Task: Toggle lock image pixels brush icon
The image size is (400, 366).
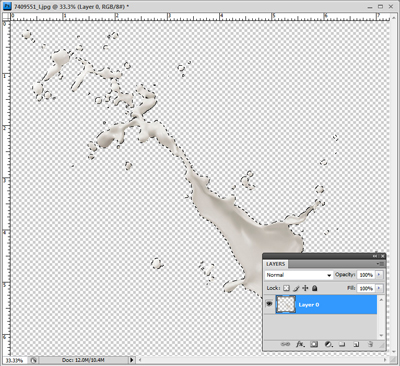Action: coord(296,288)
